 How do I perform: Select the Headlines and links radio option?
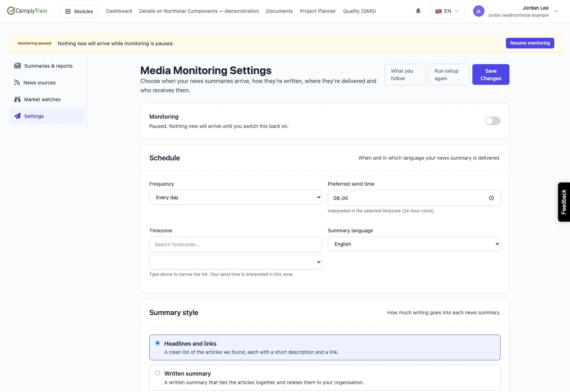click(x=157, y=343)
